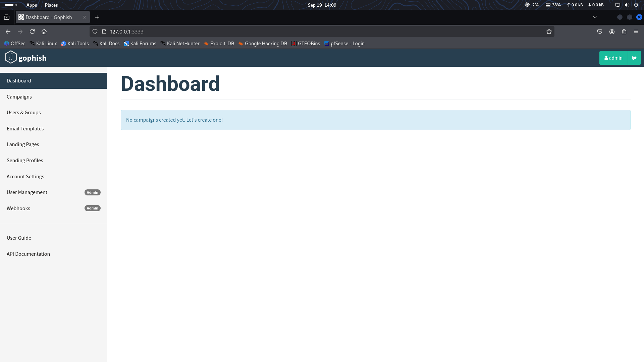
Task: Click the Admin badge next to User Management
Action: [92, 192]
